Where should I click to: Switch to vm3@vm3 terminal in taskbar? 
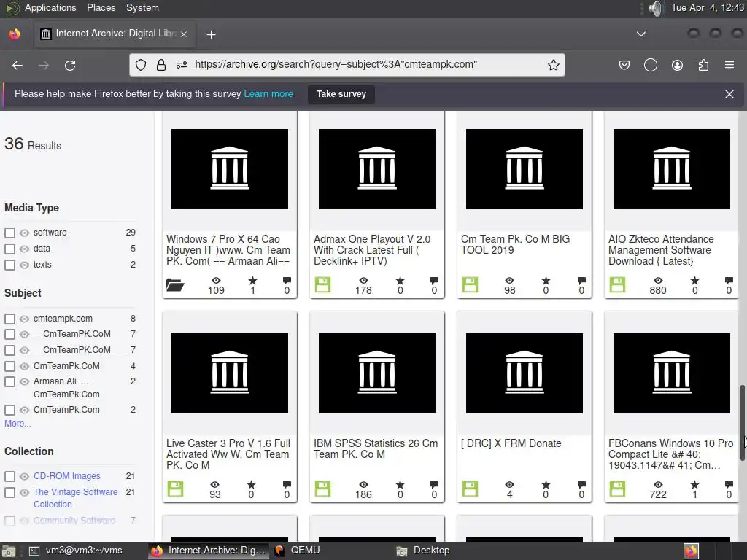(x=76, y=551)
